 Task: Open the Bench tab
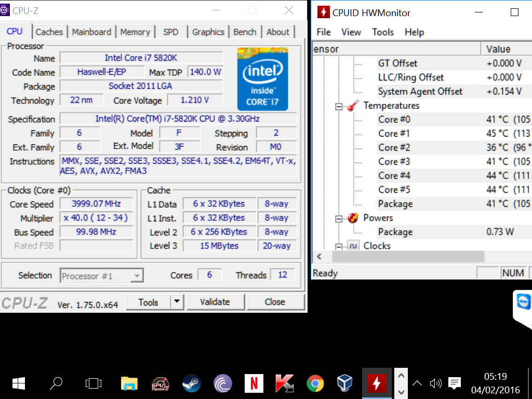pyautogui.click(x=245, y=32)
